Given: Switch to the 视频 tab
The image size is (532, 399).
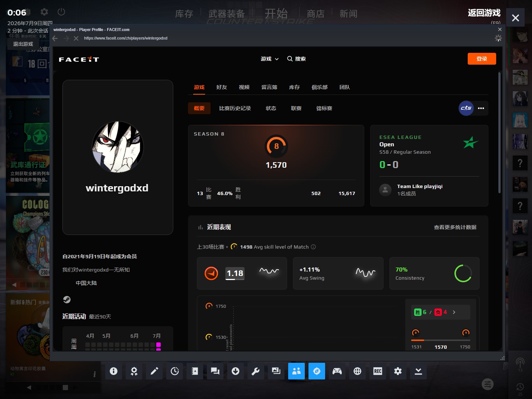Looking at the screenshot, I should [x=244, y=87].
